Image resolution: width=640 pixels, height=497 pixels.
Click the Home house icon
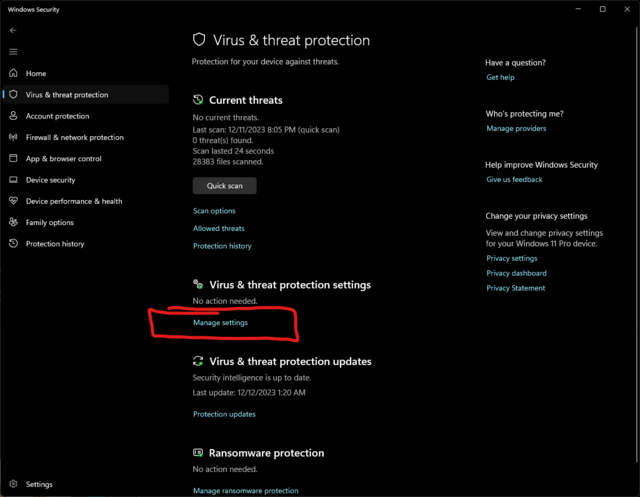[13, 73]
